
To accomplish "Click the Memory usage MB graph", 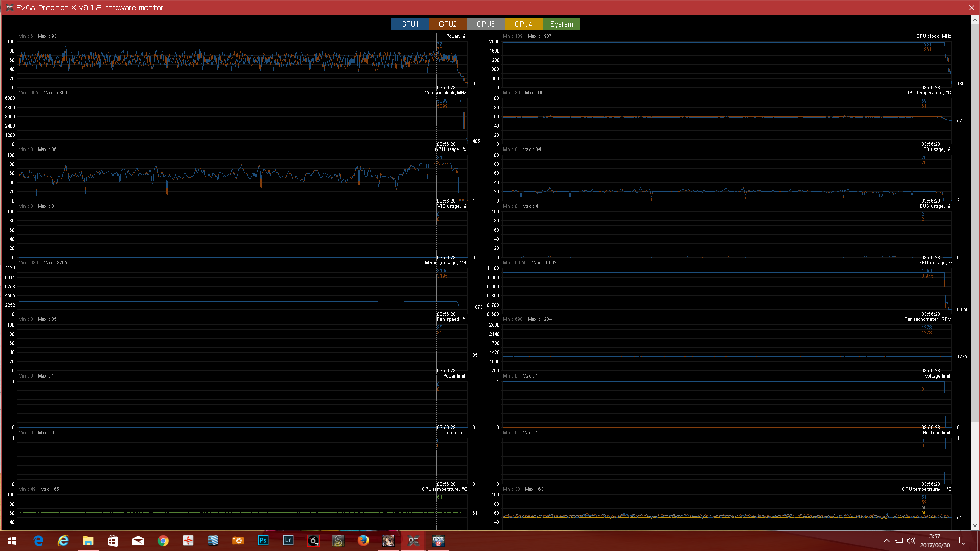I will tap(242, 291).
